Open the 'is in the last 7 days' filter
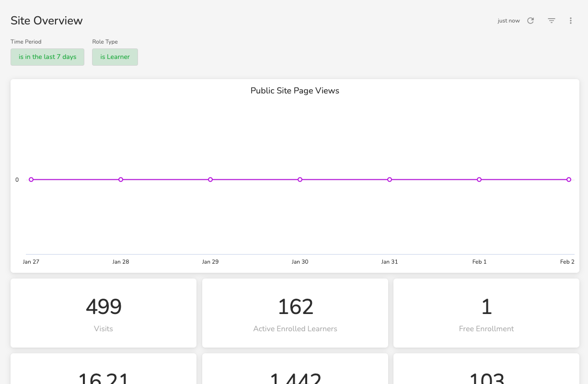The image size is (588, 384). click(47, 57)
